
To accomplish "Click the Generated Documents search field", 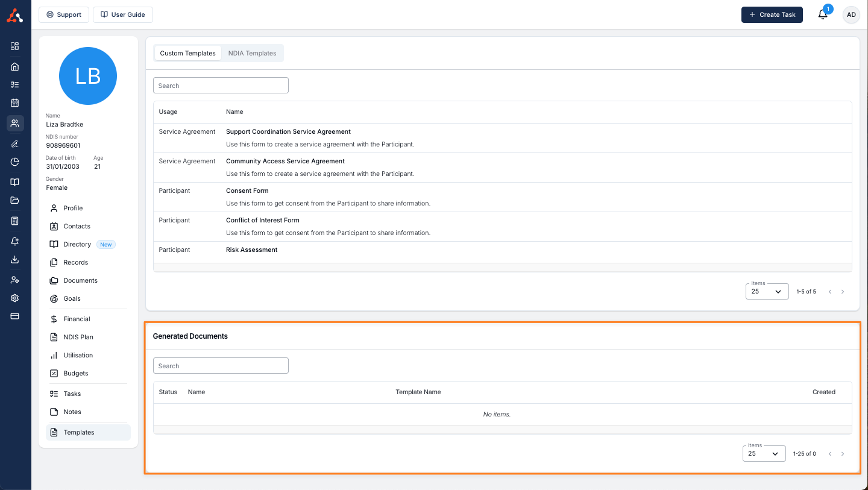I will [221, 366].
